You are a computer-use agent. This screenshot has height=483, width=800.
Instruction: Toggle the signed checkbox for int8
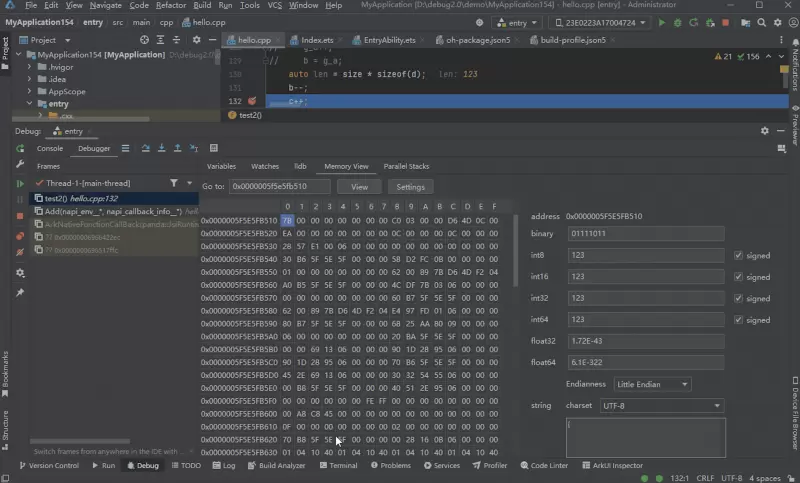point(738,256)
